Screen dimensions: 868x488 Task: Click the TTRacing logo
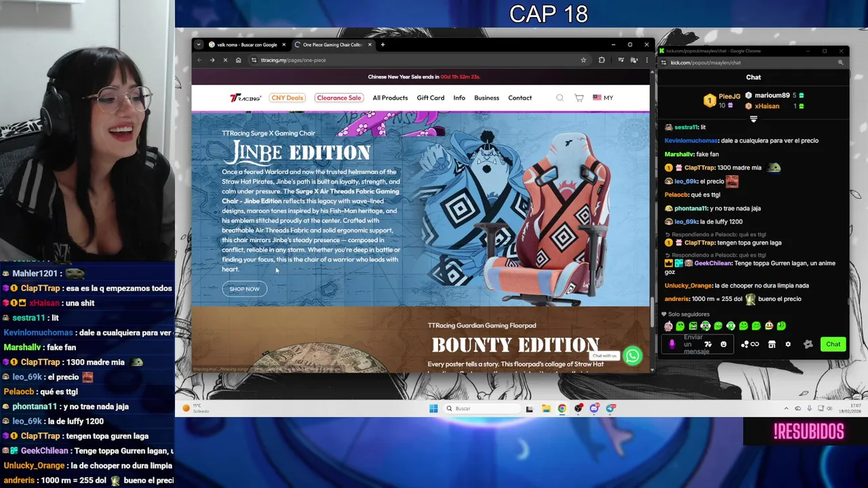(245, 98)
